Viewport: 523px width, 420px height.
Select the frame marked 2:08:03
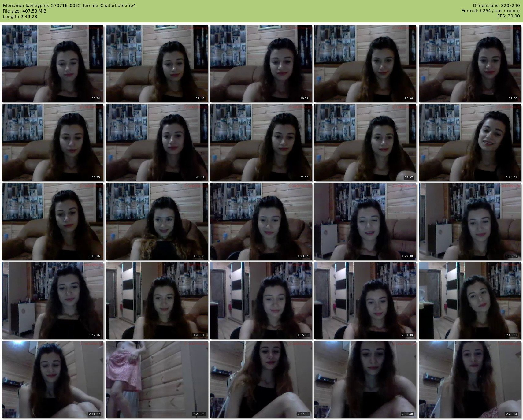(x=470, y=300)
